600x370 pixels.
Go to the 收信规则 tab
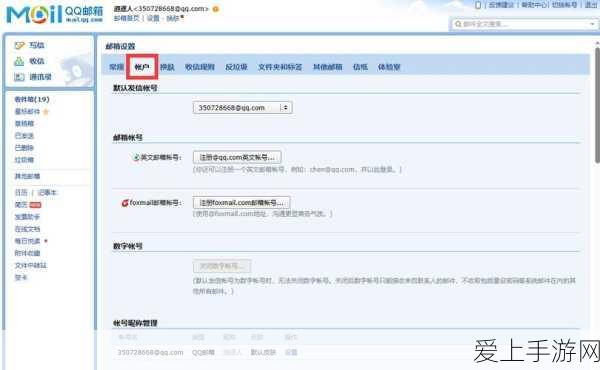(x=200, y=67)
